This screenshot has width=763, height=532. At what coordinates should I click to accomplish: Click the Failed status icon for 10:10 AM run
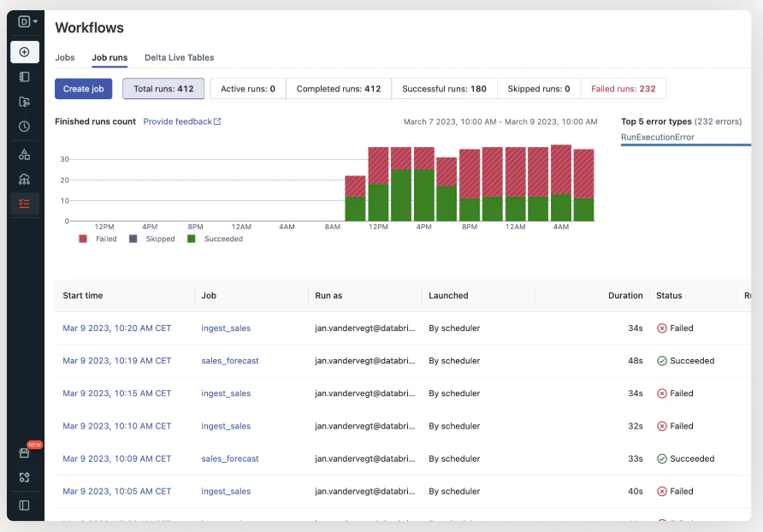(662, 426)
